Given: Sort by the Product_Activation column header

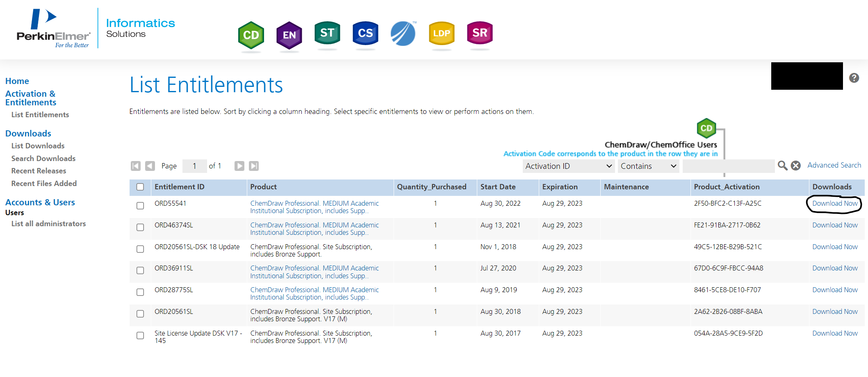Looking at the screenshot, I should [727, 187].
